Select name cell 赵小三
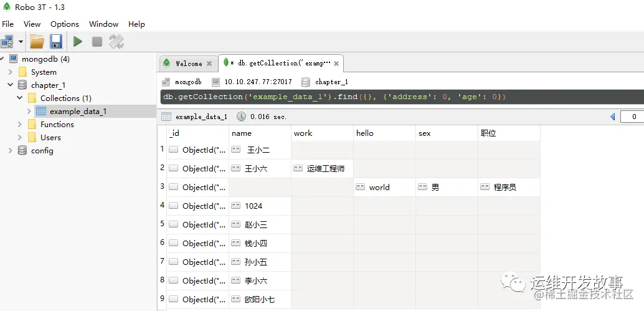The width and height of the screenshot is (644, 311). tap(260, 225)
